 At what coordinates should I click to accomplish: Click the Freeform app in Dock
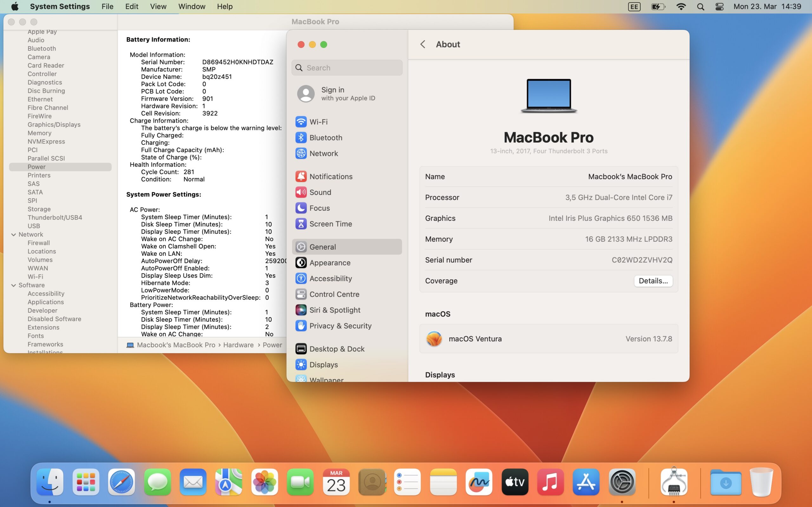[479, 482]
